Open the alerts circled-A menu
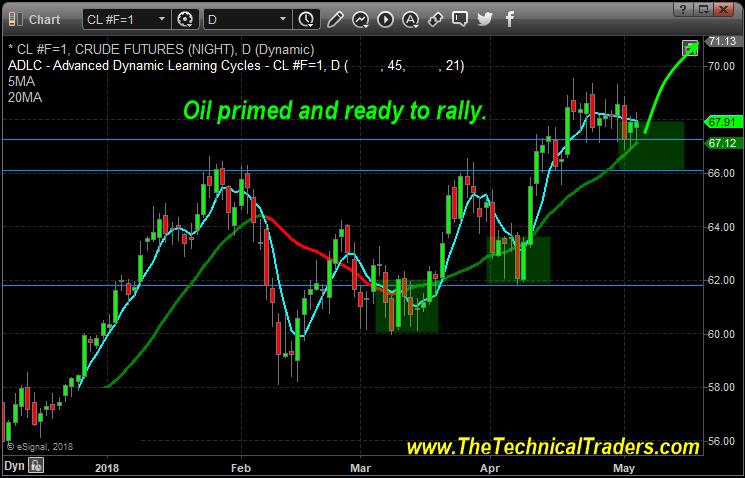 coord(410,19)
